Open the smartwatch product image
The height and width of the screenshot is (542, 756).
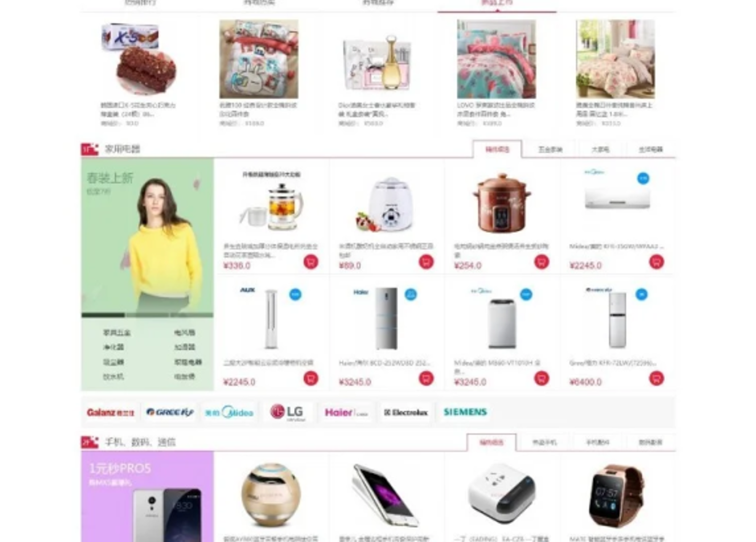point(616,495)
